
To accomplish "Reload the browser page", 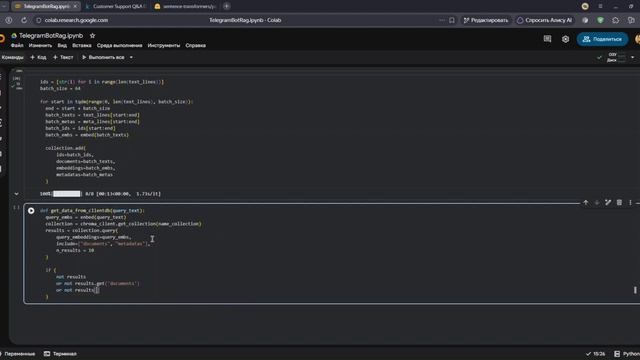I will (24, 20).
